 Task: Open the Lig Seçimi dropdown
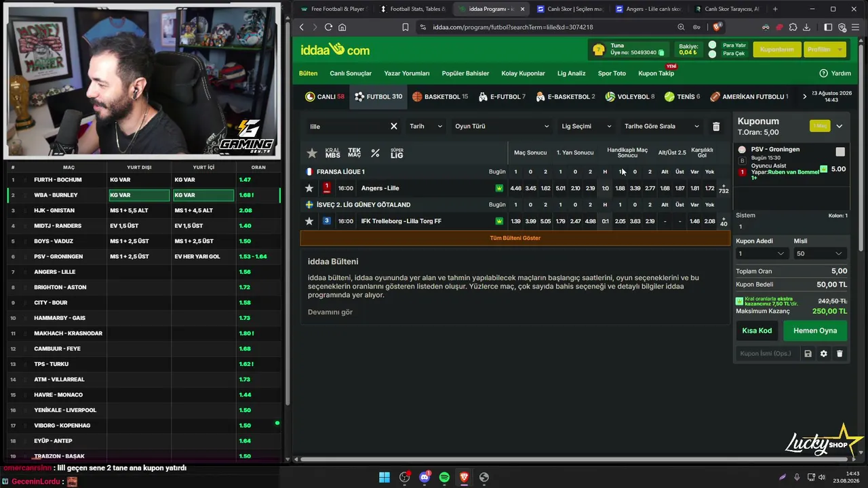pyautogui.click(x=587, y=126)
